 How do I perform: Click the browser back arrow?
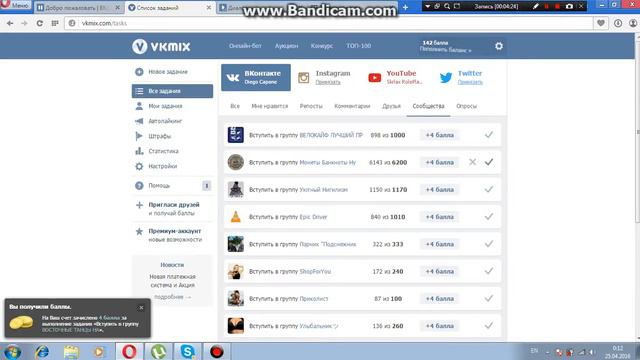coord(10,23)
